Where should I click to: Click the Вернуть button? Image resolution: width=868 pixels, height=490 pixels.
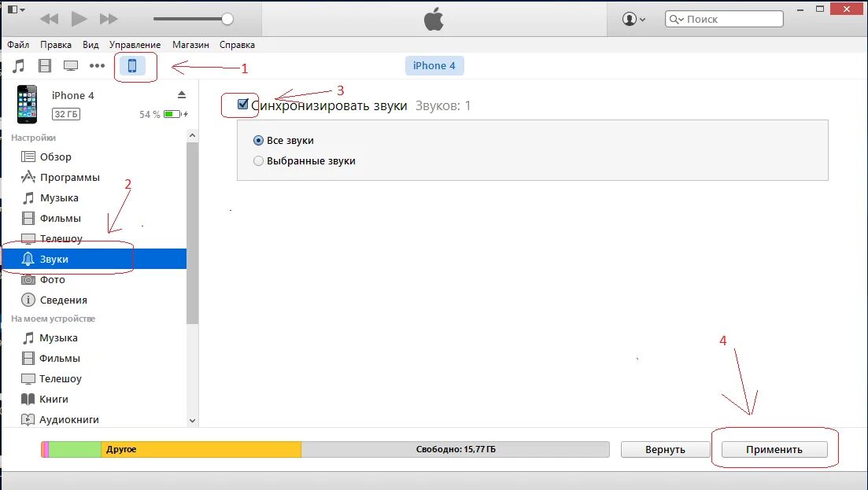pos(665,449)
